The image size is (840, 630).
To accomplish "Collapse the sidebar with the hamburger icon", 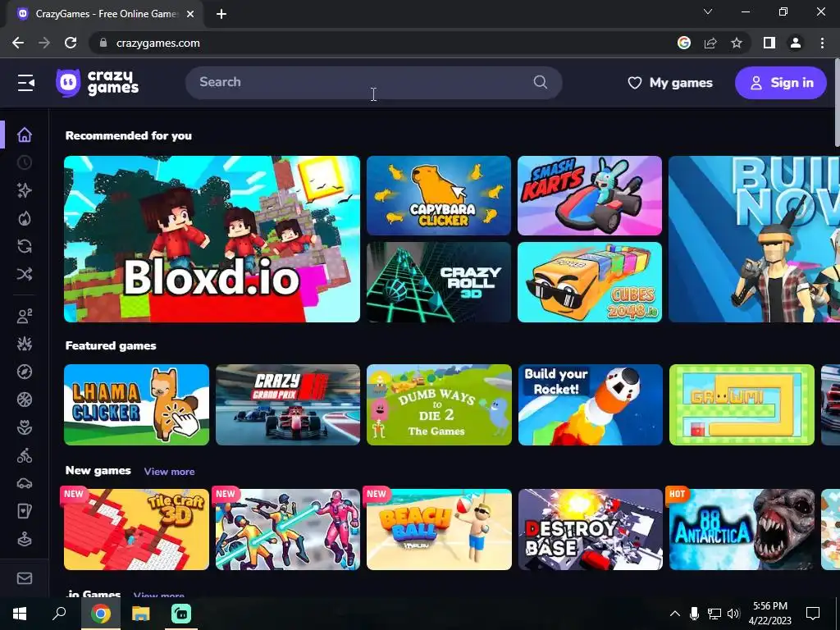I will (25, 83).
